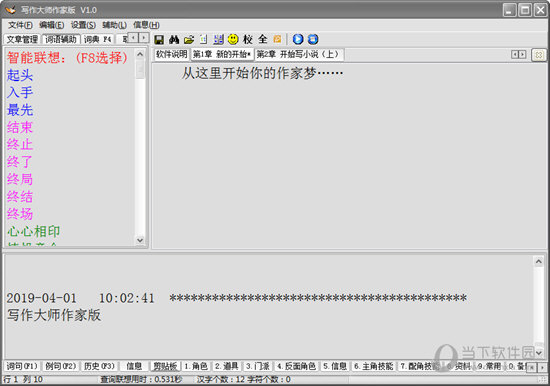This screenshot has height=386, width=550.
Task: Click the document page toolbar icon
Action: [x=203, y=39]
